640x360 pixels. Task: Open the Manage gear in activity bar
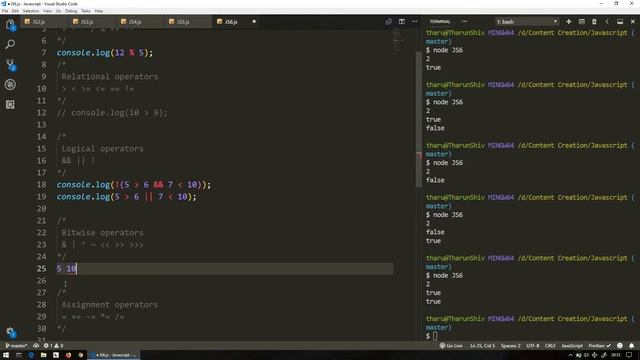[x=10, y=332]
